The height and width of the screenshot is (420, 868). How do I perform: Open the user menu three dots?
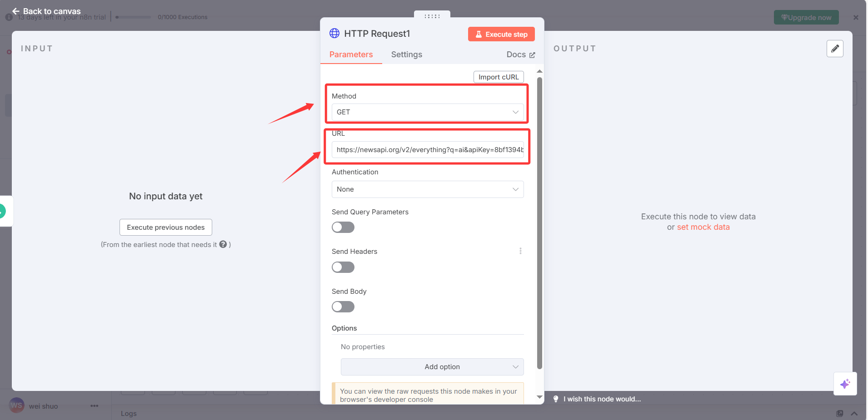point(95,406)
